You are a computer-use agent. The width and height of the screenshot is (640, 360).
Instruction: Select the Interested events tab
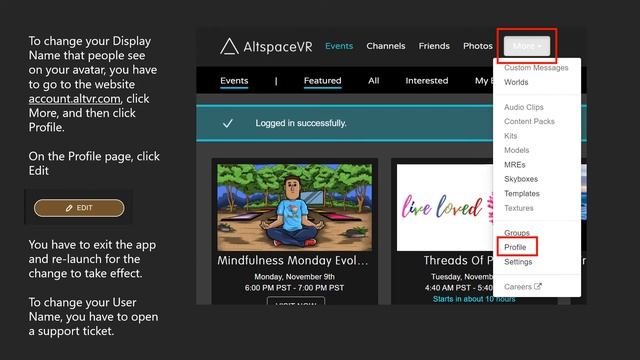tap(427, 81)
